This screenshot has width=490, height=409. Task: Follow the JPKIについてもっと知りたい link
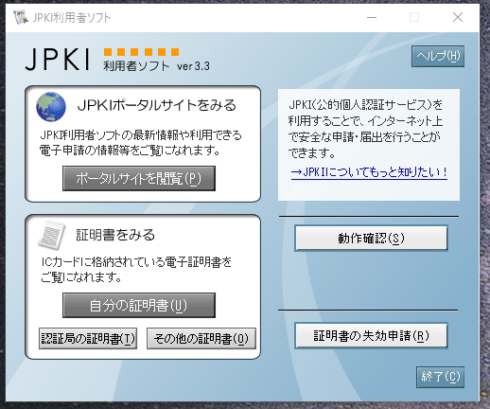click(369, 172)
